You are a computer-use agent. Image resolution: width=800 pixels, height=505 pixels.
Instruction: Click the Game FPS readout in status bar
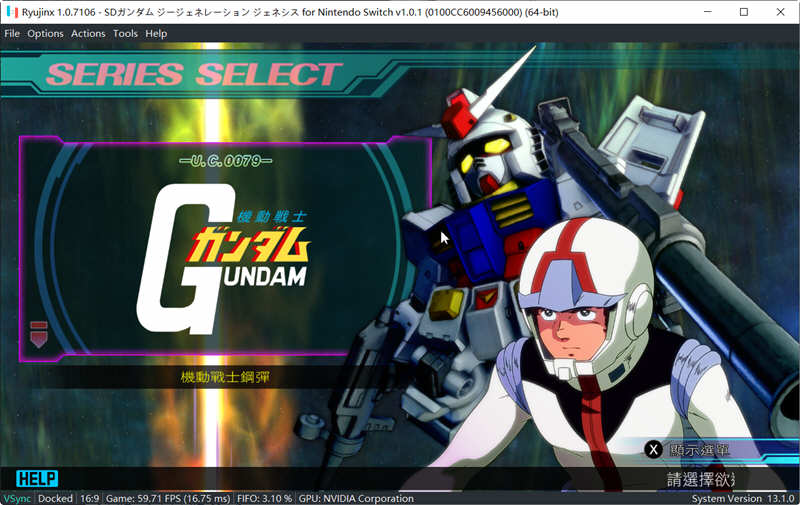coord(168,498)
